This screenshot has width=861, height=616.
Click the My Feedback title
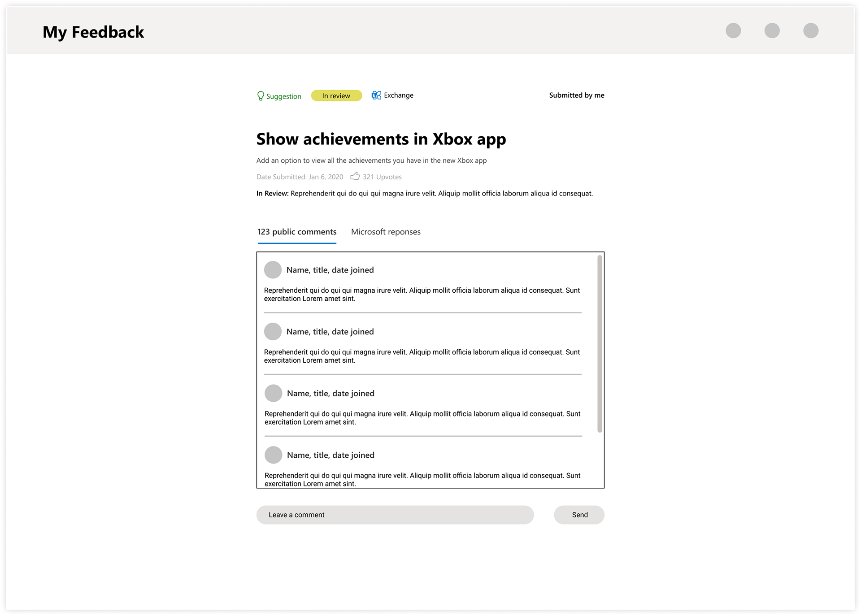(x=93, y=32)
